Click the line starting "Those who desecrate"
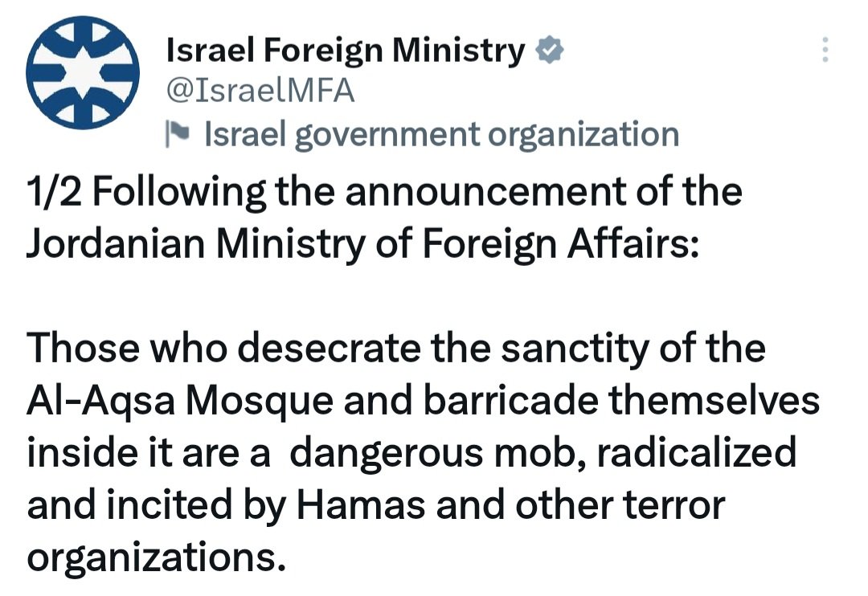The width and height of the screenshot is (868, 596). tap(396, 351)
